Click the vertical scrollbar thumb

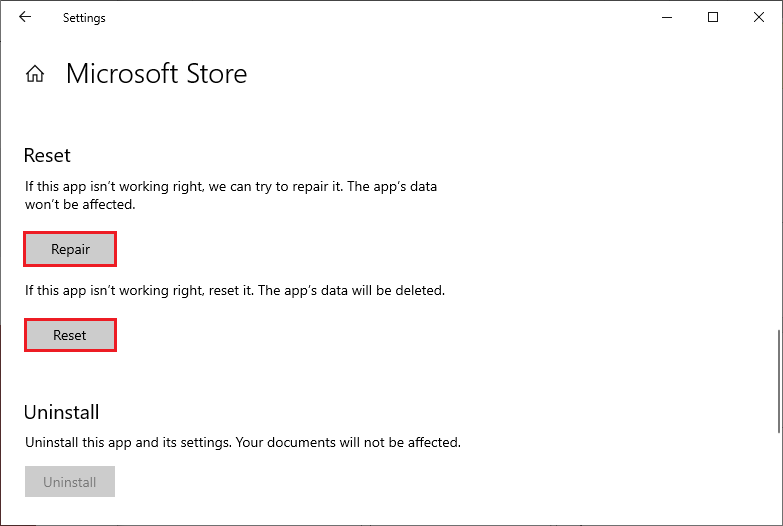779,376
